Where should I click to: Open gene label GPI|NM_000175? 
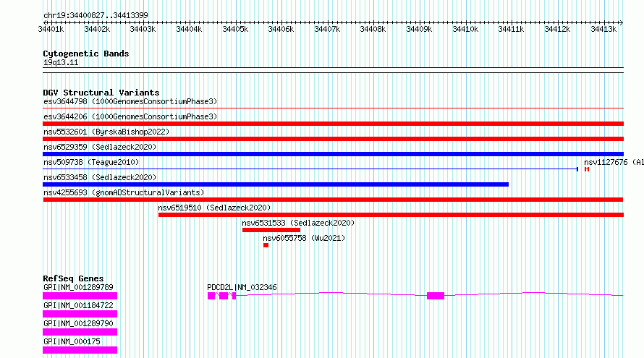pyautogui.click(x=72, y=341)
